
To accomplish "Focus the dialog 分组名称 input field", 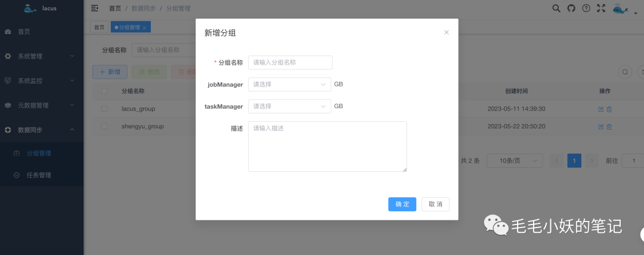I will 290,63.
